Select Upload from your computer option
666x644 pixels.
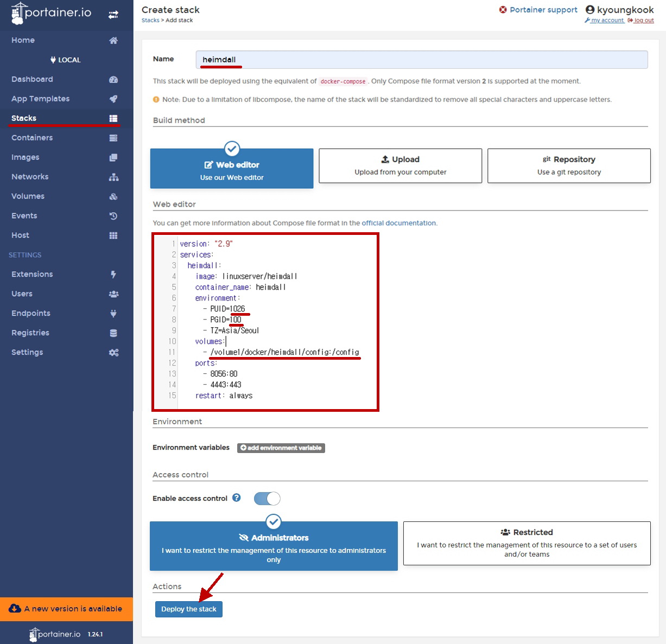point(401,165)
